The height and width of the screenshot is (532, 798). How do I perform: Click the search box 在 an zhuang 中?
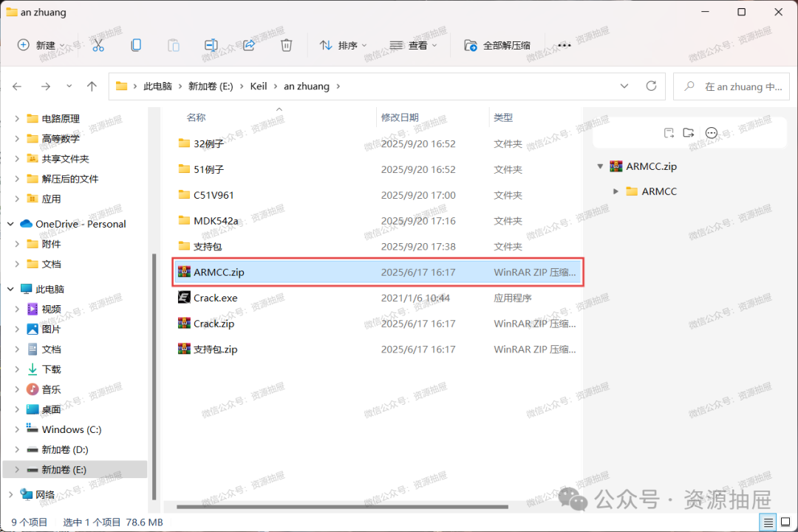click(x=731, y=86)
